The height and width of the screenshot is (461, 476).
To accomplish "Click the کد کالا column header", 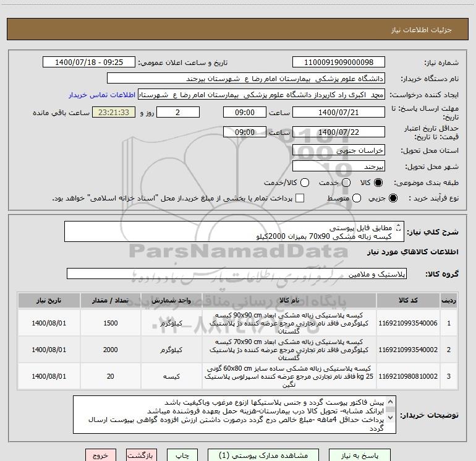I will pos(408,300).
